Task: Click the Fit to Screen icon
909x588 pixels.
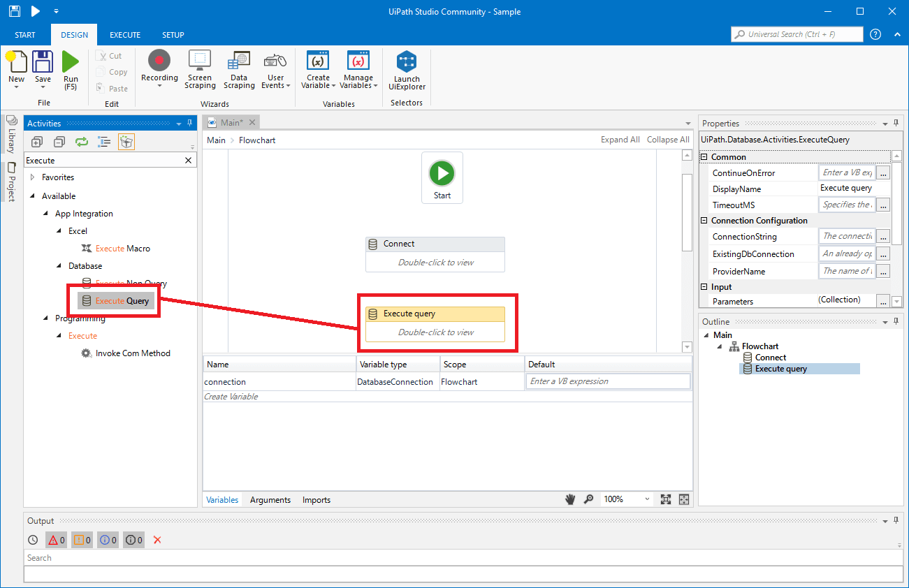Action: tap(666, 499)
